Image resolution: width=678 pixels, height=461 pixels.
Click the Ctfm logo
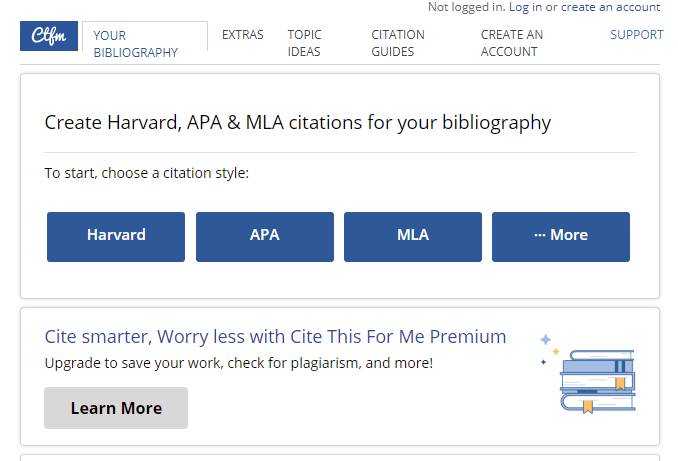(x=49, y=36)
